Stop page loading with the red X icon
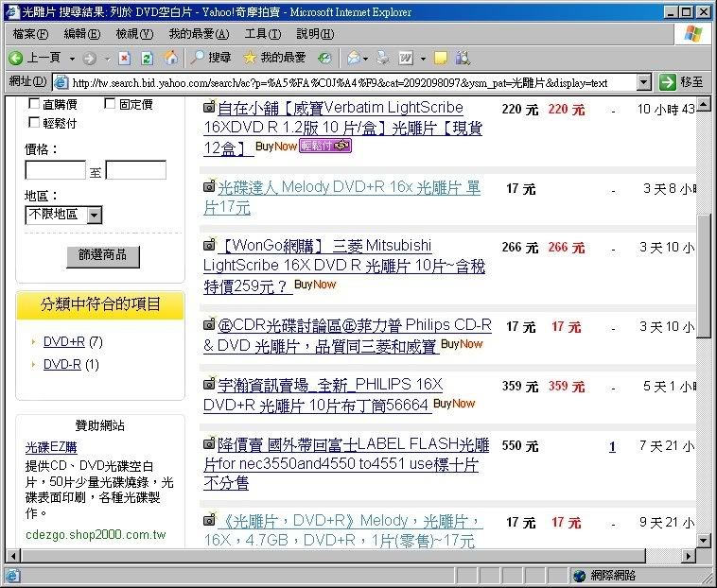This screenshot has width=717, height=588. (124, 58)
